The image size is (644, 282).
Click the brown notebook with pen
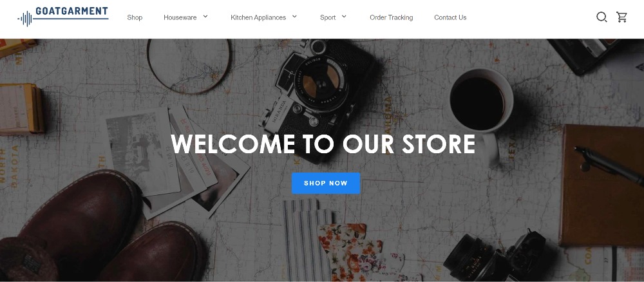[x=602, y=185]
